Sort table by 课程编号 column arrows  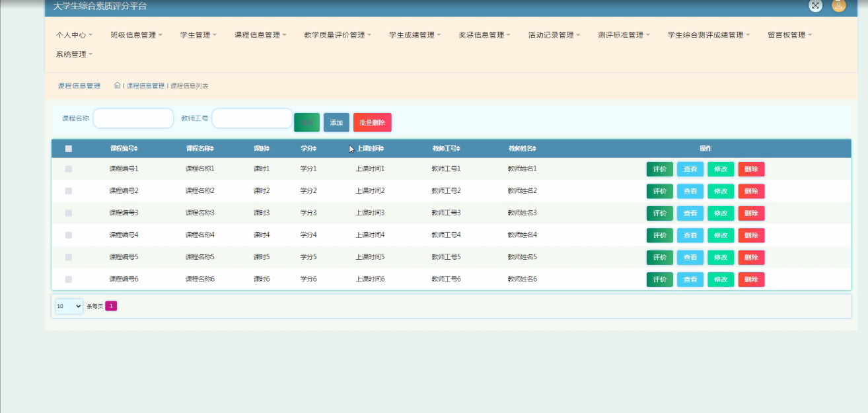136,149
